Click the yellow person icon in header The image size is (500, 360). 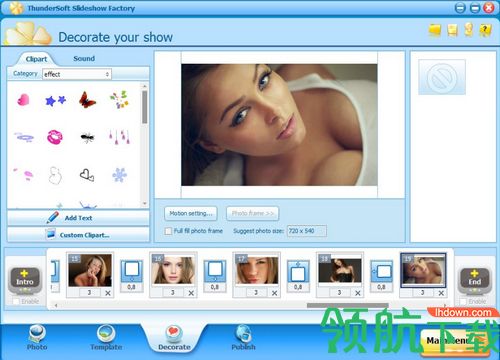(469, 29)
